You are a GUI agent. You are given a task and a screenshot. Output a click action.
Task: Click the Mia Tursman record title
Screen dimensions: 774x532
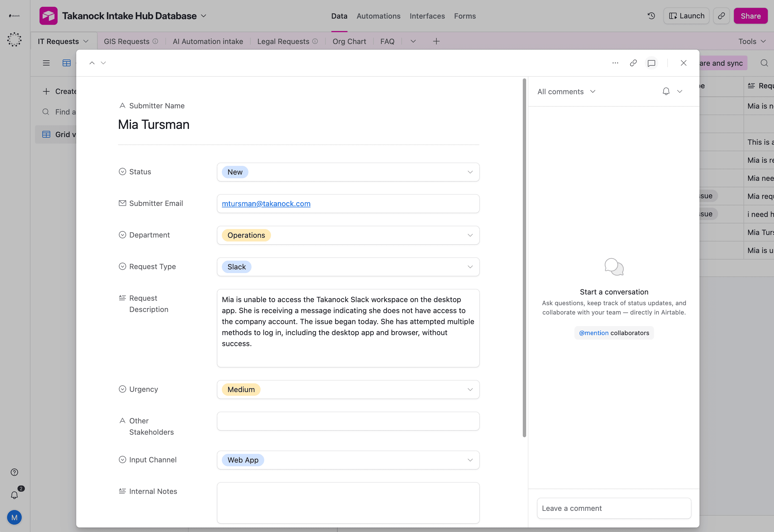point(154,124)
